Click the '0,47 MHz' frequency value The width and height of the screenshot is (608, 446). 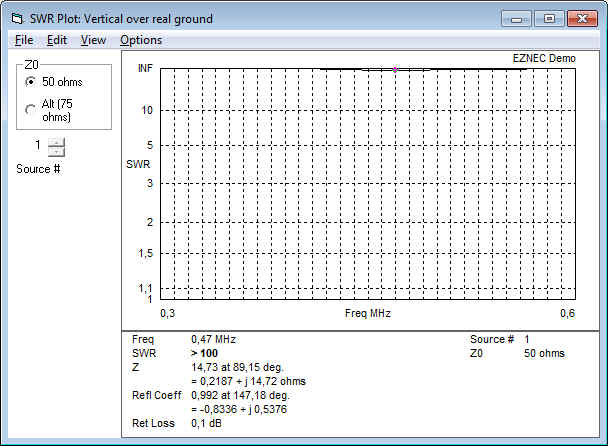[x=213, y=339]
